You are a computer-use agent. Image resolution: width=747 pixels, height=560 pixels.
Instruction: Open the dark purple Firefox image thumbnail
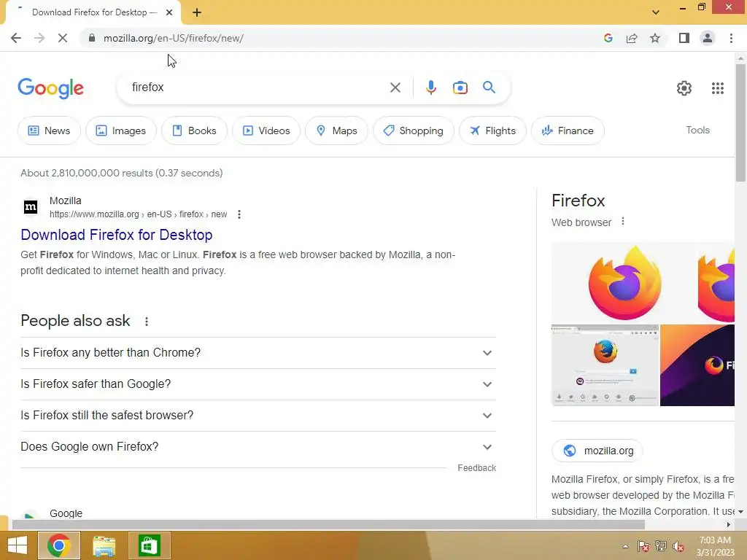click(x=697, y=366)
